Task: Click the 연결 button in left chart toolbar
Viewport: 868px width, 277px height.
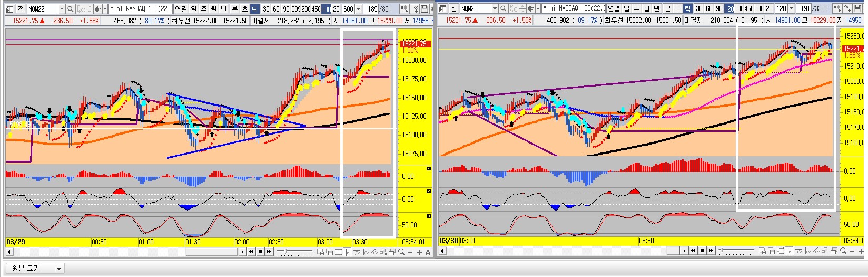Action: tap(181, 9)
